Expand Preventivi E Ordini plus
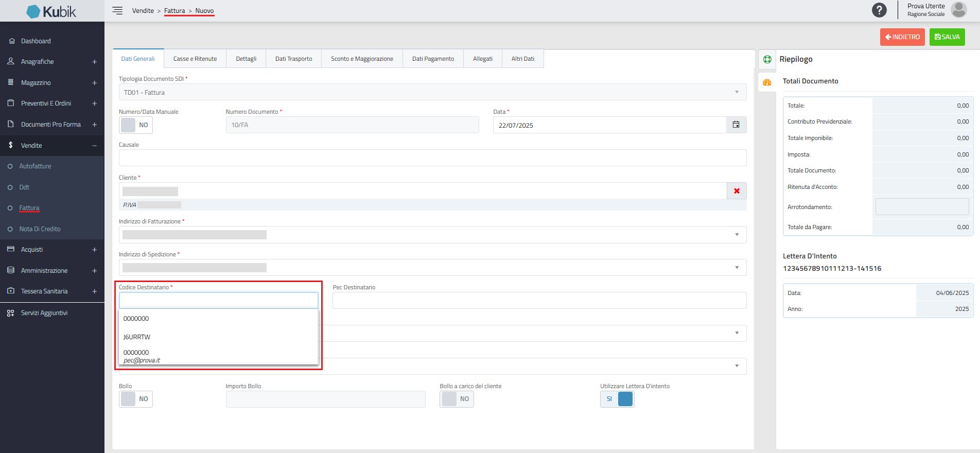This screenshot has width=980, height=453. (95, 103)
